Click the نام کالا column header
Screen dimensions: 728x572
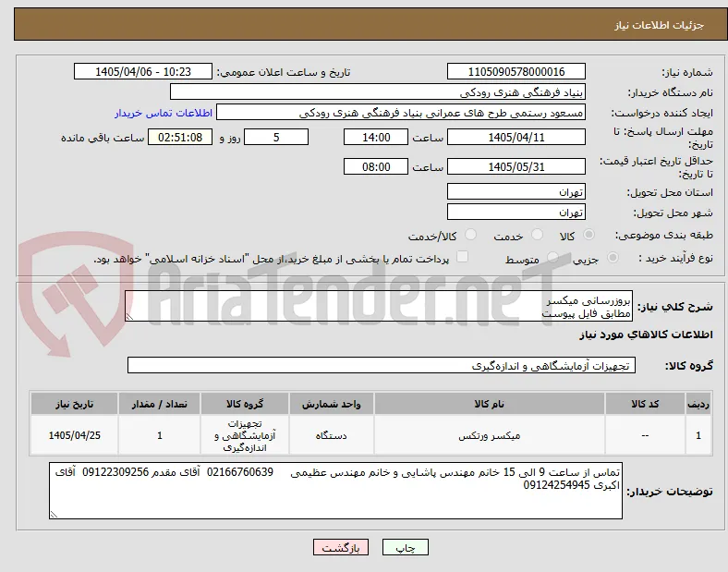[490, 404]
